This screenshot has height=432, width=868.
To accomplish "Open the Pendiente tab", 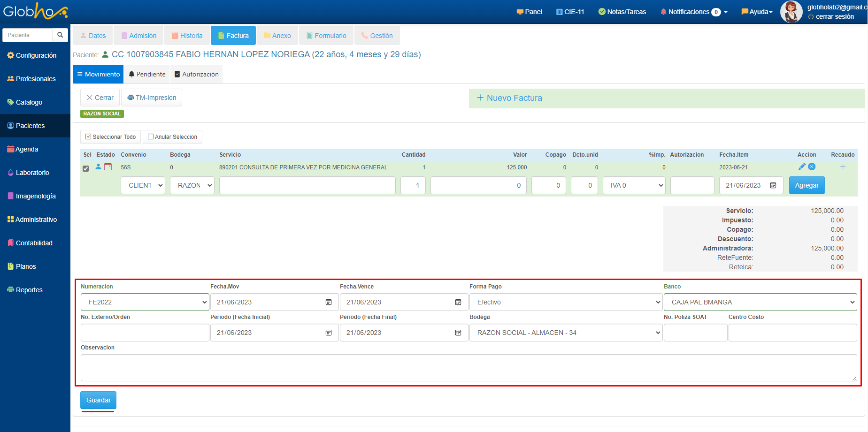I will coord(147,74).
